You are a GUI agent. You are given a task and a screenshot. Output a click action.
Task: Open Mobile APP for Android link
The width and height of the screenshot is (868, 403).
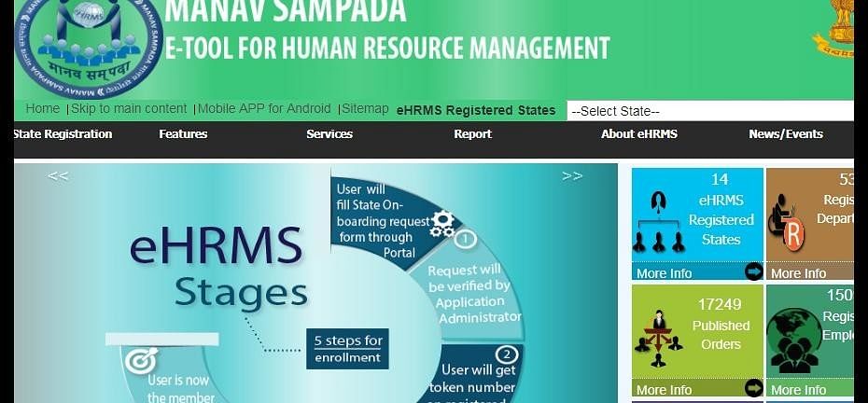(x=264, y=108)
